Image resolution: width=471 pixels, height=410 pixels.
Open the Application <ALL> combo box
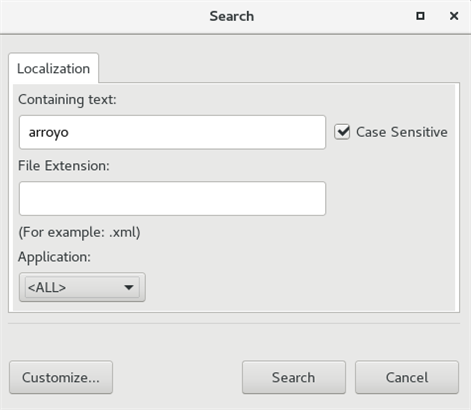(82, 287)
